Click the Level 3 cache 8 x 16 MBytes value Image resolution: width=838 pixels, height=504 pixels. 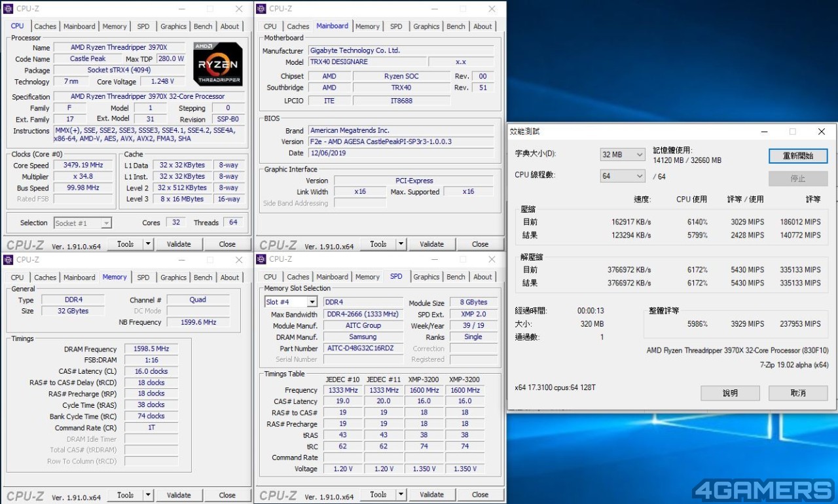182,199
